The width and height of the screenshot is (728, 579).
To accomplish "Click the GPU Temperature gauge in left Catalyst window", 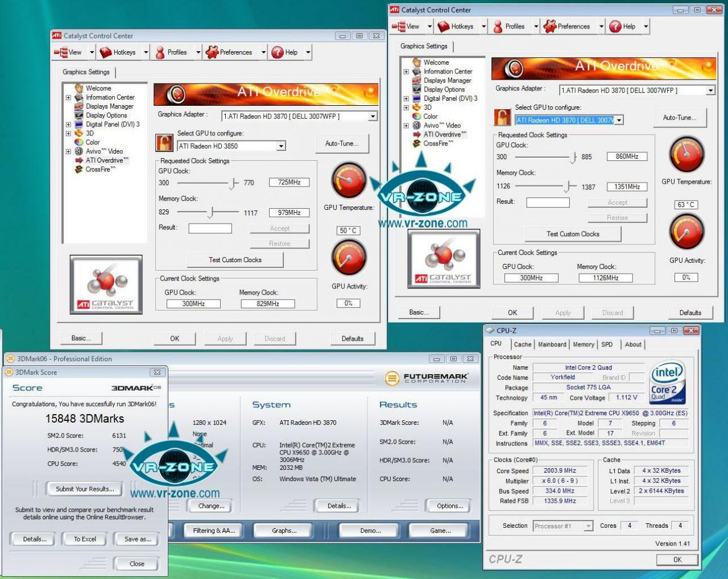I will click(349, 180).
